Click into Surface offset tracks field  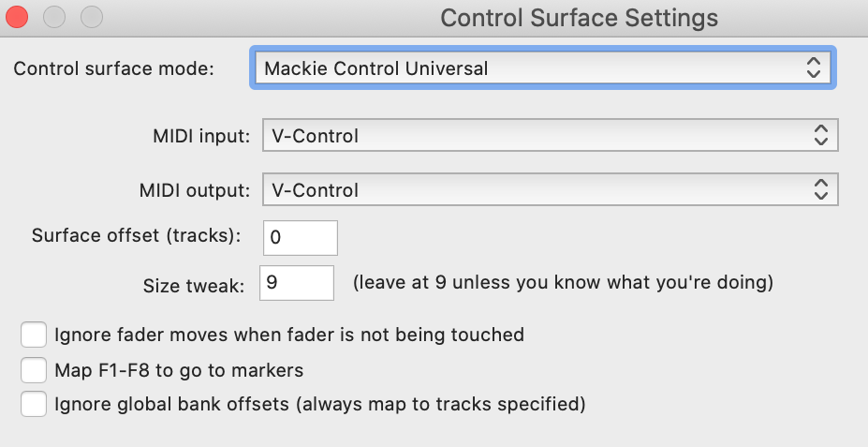[300, 237]
